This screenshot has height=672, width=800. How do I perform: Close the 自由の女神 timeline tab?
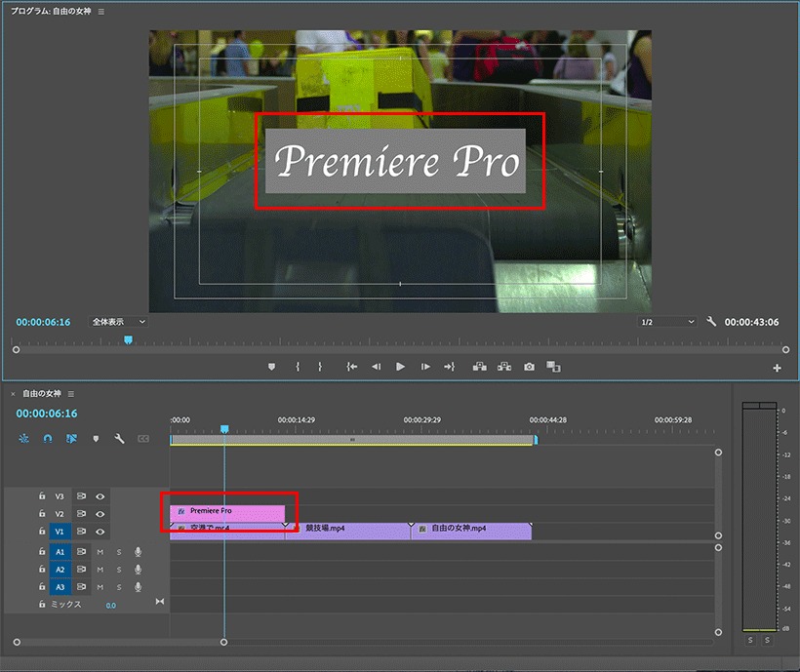point(13,394)
